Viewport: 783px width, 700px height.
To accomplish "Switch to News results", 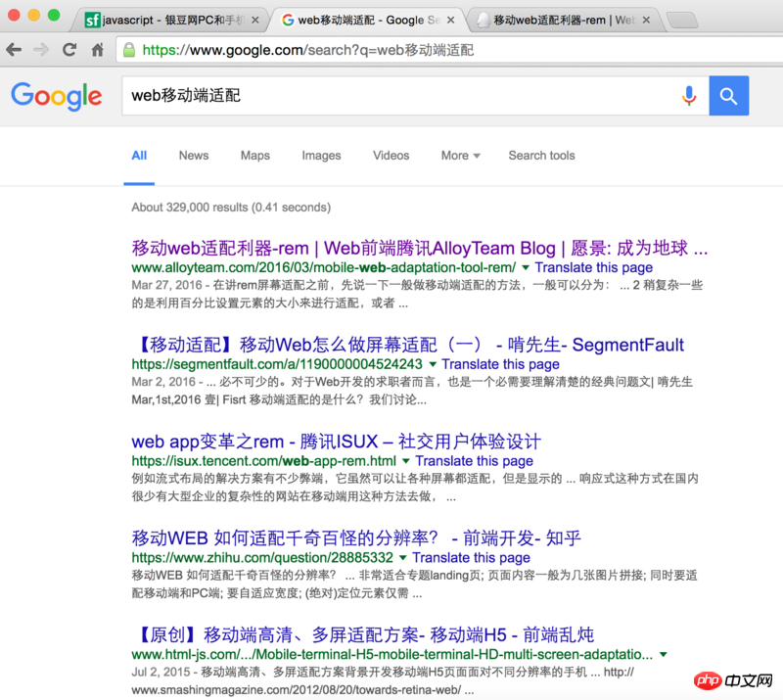I will [194, 156].
